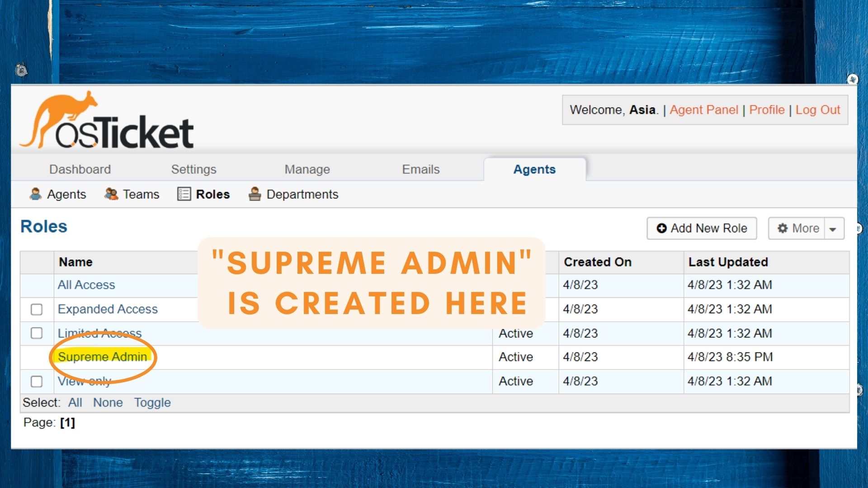Open the Dashboard tab

pyautogui.click(x=80, y=169)
